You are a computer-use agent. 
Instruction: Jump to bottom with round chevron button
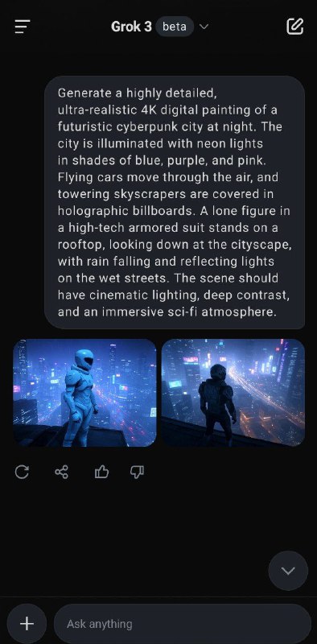tap(288, 571)
